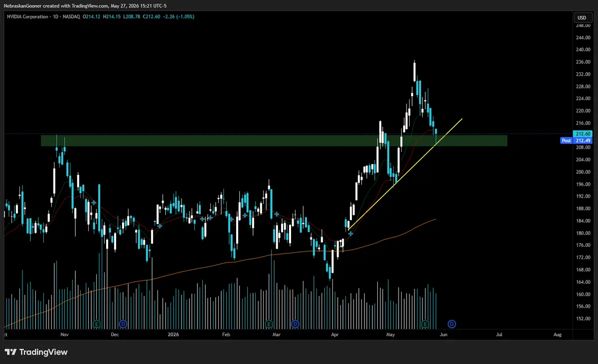Screen dimensions: 598x364
Task: Click the 'Nov' date axis label
Action: tap(64, 335)
